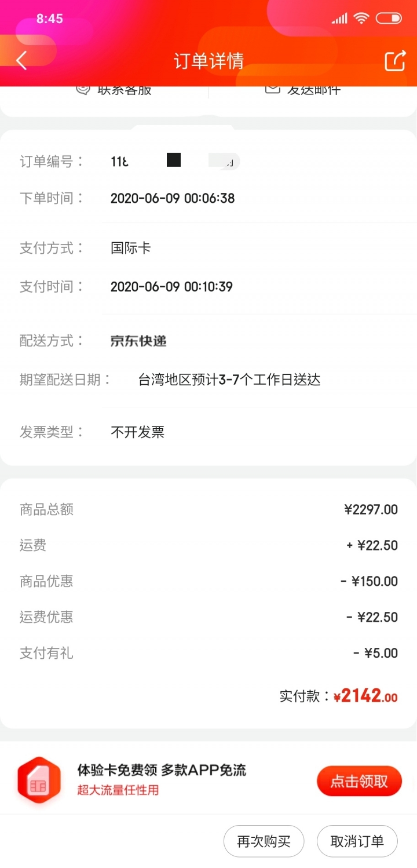This screenshot has width=417, height=868.
Task: Tap the 京东快递 delivery method
Action: pos(138,341)
